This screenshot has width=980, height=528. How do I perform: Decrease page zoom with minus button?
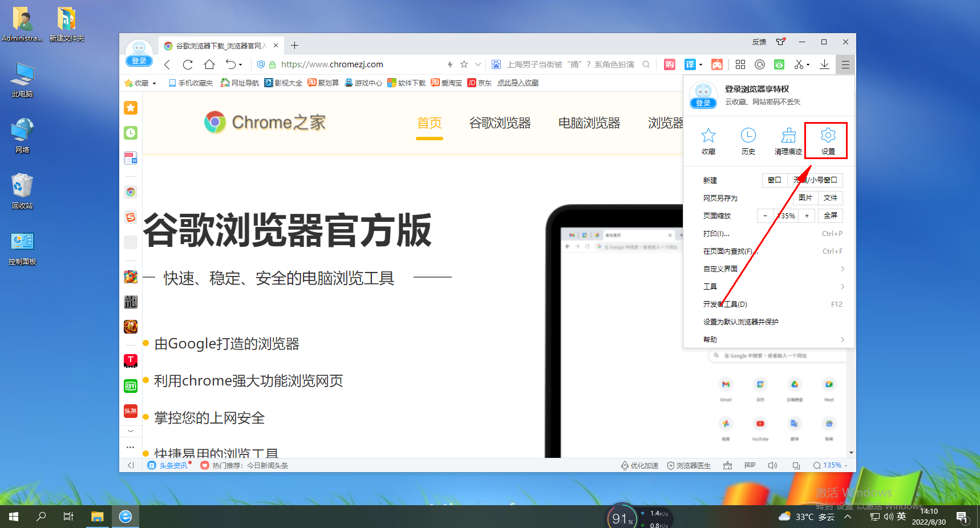(766, 216)
